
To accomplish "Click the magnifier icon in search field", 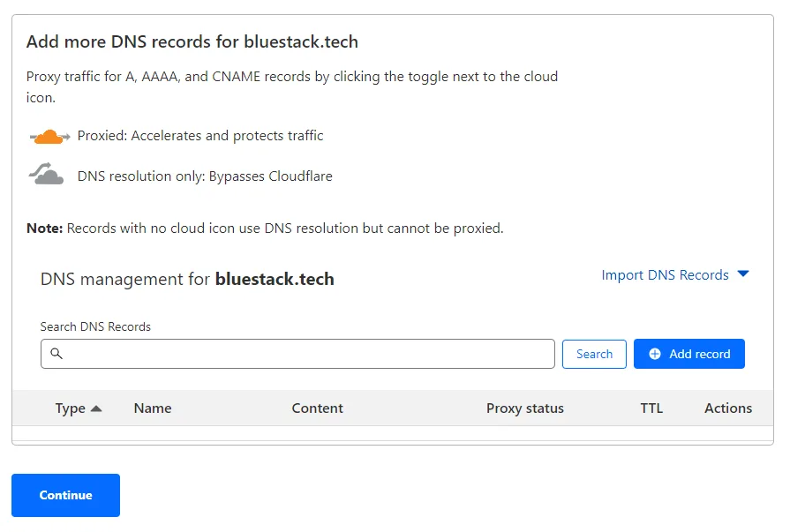I will tap(56, 354).
